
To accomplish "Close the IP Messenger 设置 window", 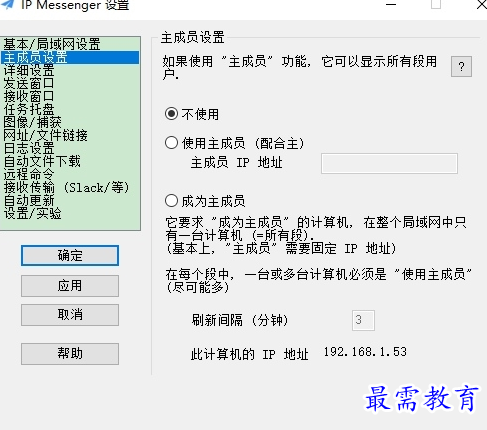I will 481,5.
